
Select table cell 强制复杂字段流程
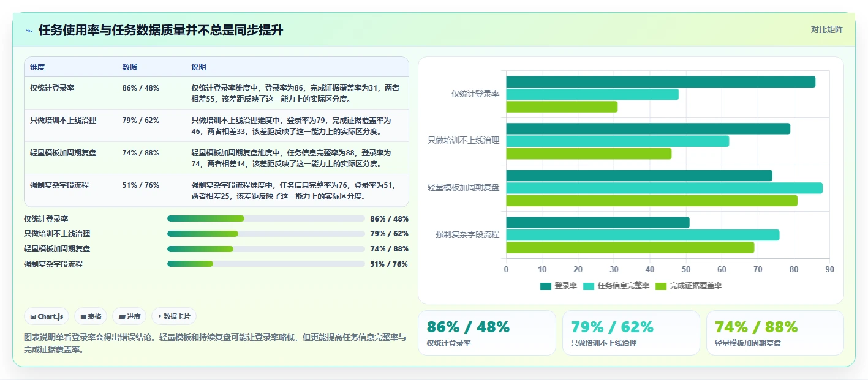[59, 185]
